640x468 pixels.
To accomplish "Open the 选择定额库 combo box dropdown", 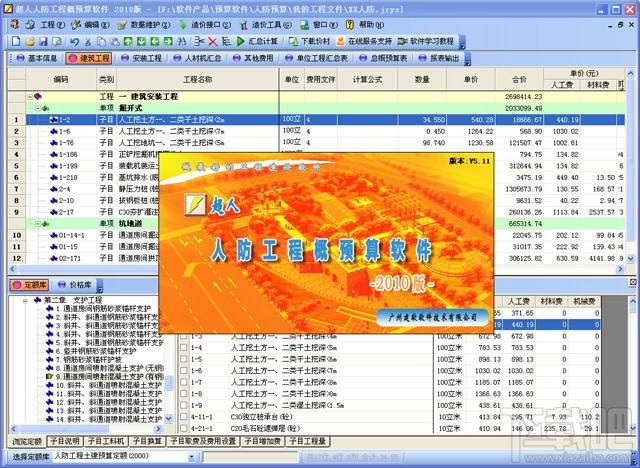I will (191, 457).
